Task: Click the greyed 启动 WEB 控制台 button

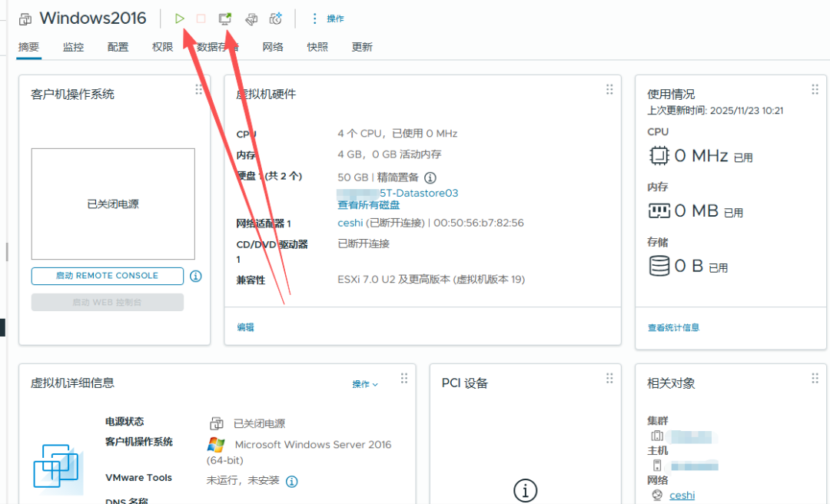Action: [108, 302]
